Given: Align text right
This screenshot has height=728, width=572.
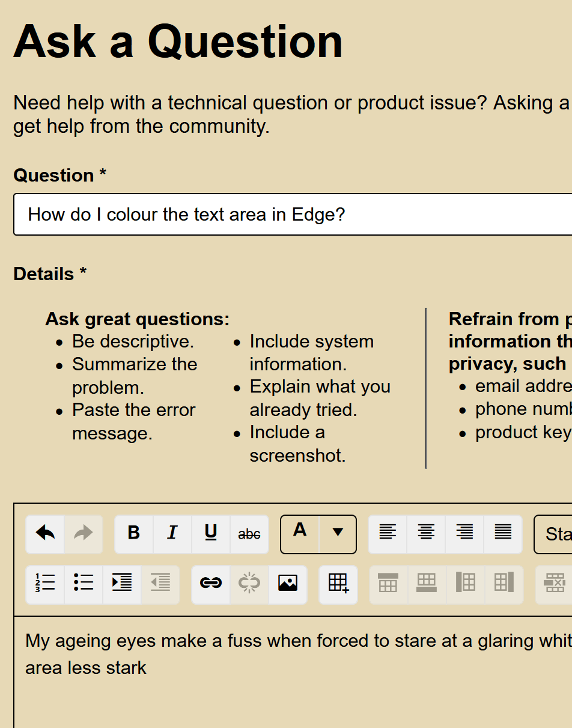Looking at the screenshot, I should click(x=464, y=534).
